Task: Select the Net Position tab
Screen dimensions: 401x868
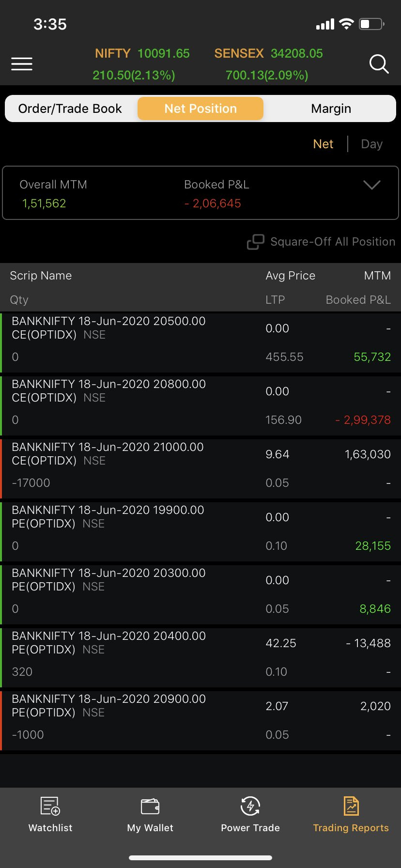Action: coord(200,108)
